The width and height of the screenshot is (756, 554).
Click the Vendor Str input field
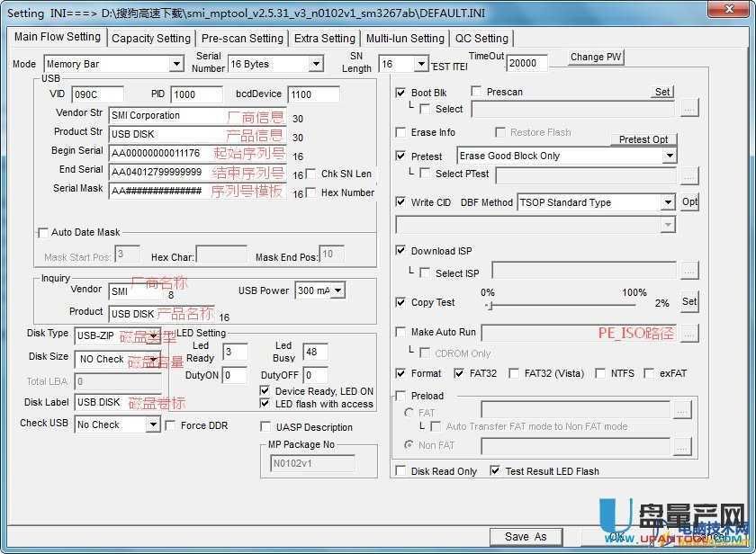(x=171, y=116)
